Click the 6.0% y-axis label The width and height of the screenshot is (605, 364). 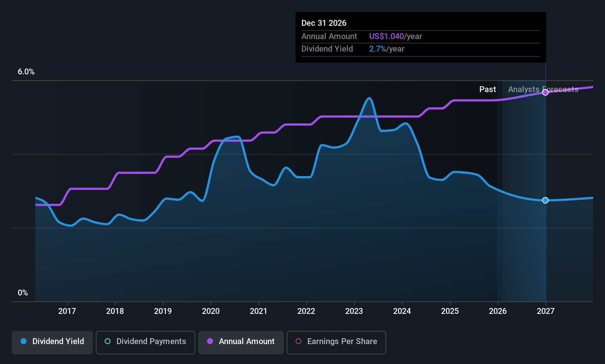coord(26,72)
